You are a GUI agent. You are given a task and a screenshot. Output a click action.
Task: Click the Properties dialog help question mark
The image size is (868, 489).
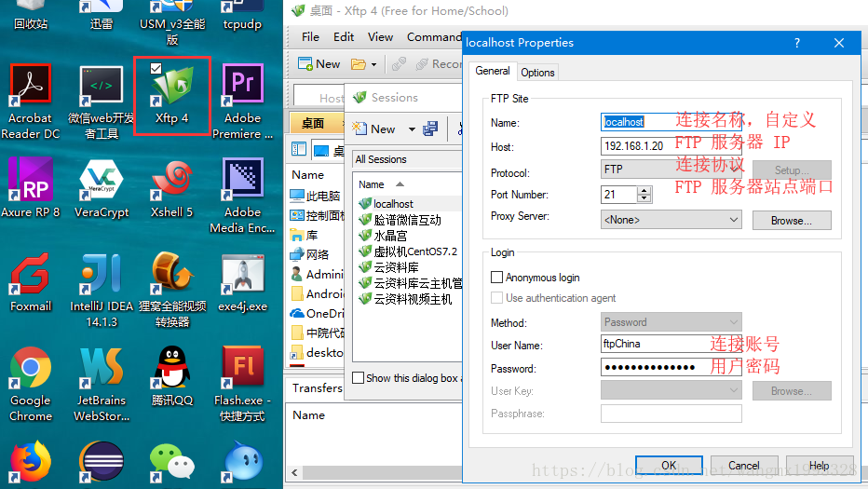point(797,43)
